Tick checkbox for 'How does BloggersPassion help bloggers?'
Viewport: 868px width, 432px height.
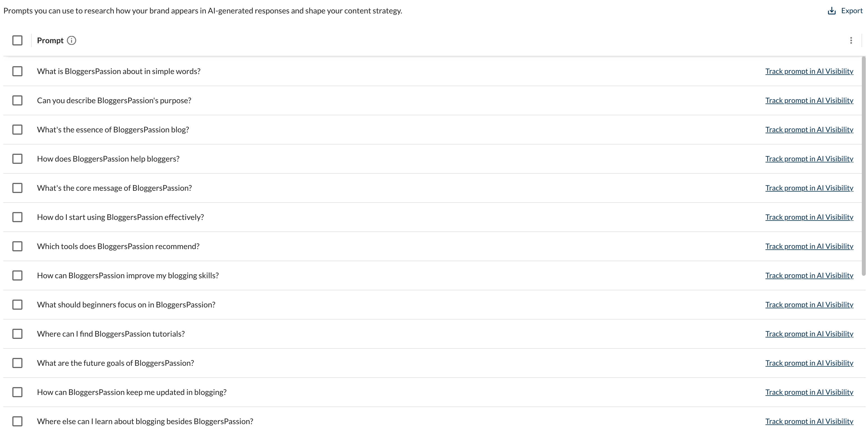pos(17,159)
